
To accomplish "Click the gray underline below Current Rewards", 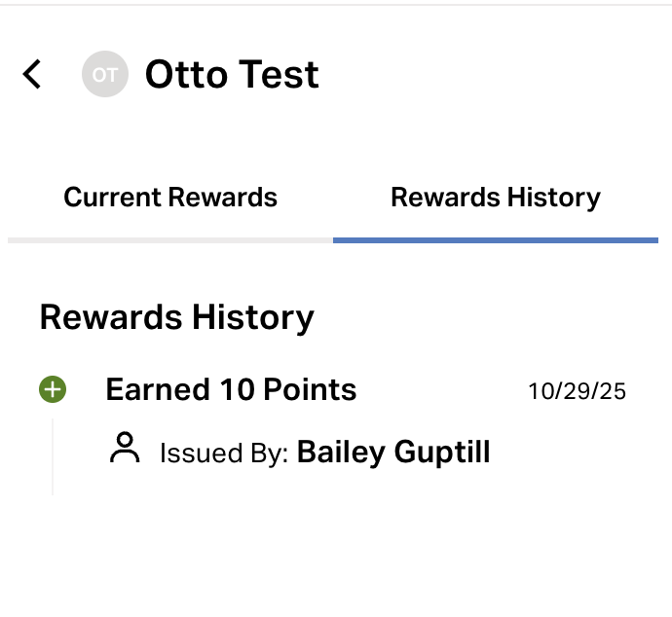I will [x=170, y=239].
